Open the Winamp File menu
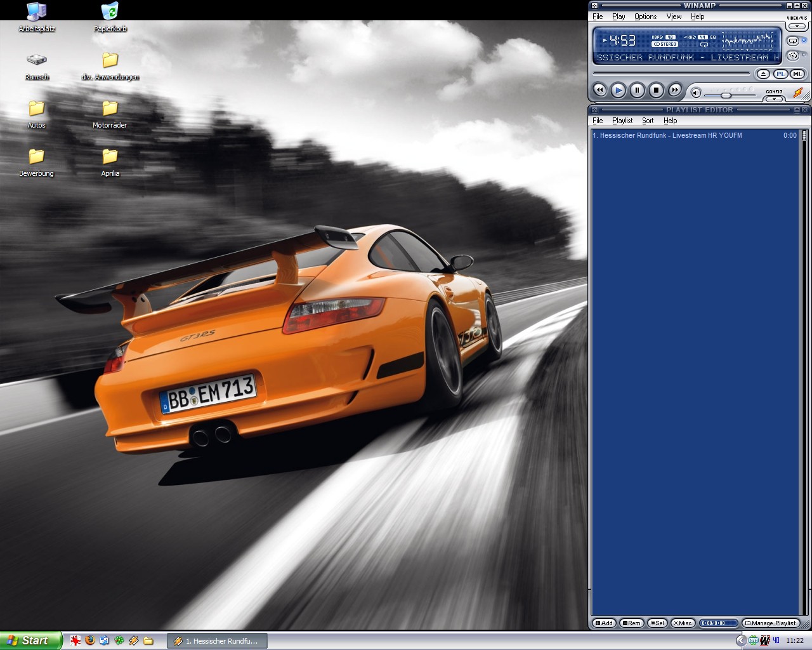 coord(598,17)
